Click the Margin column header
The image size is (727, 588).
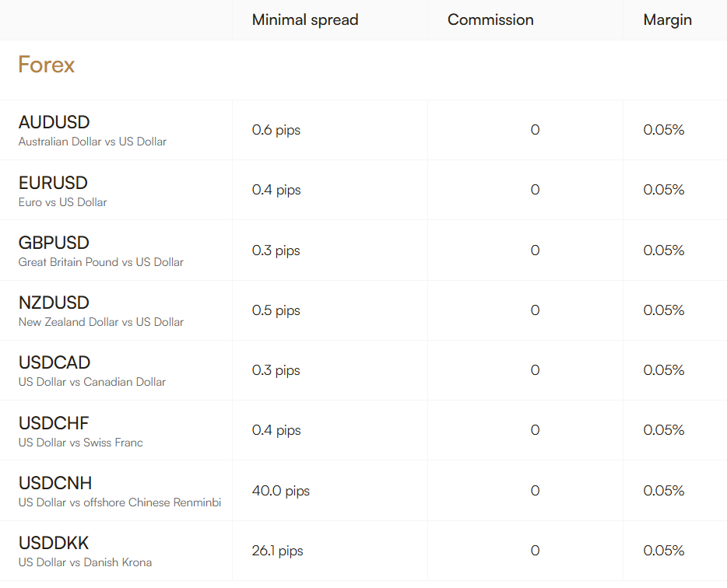[x=667, y=20]
